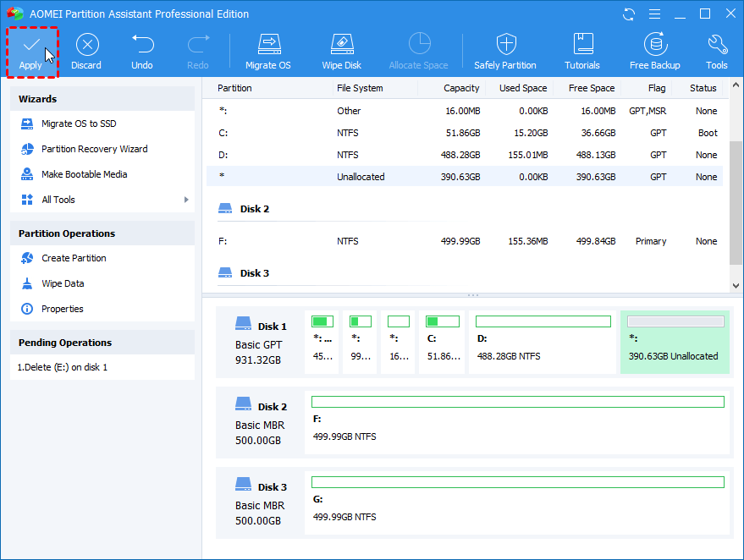This screenshot has height=560, width=744.
Task: Expand All Tools submenu arrow
Action: (x=186, y=200)
